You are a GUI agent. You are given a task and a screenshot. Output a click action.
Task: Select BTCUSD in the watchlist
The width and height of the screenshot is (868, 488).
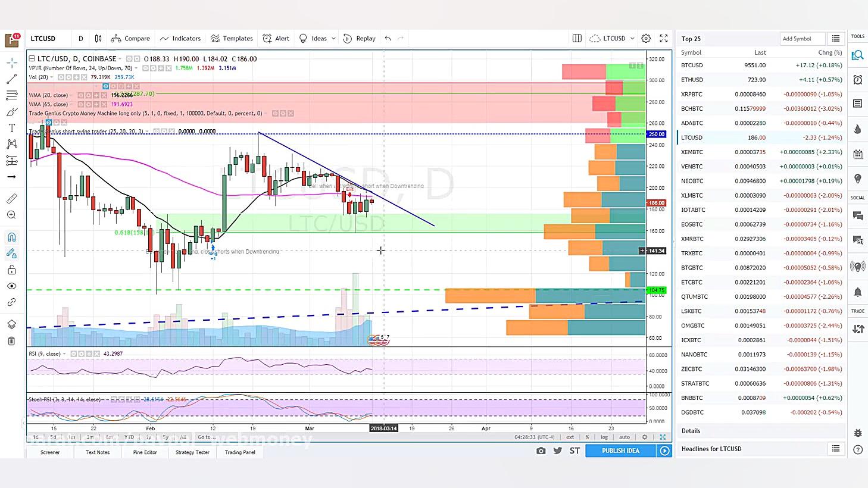[761, 65]
